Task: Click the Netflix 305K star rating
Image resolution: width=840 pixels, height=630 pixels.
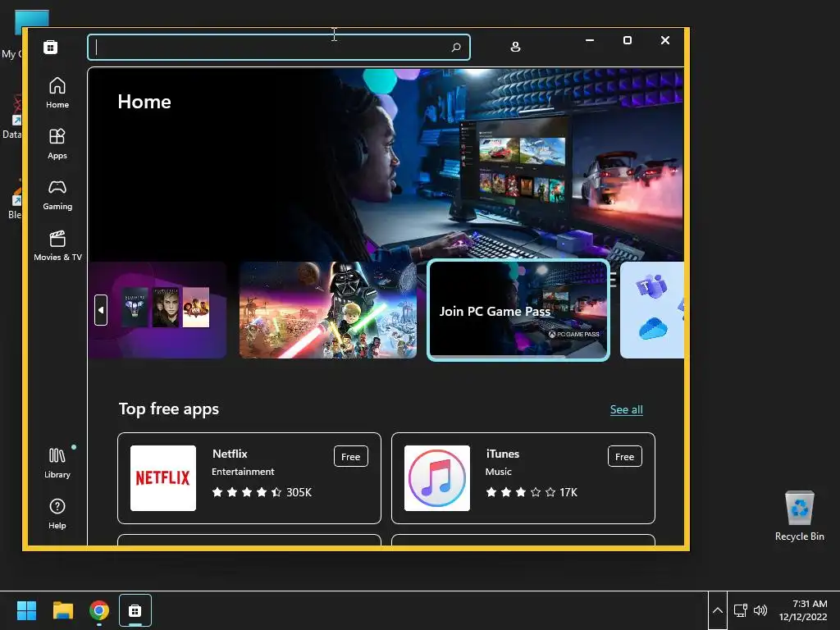Action: point(262,492)
